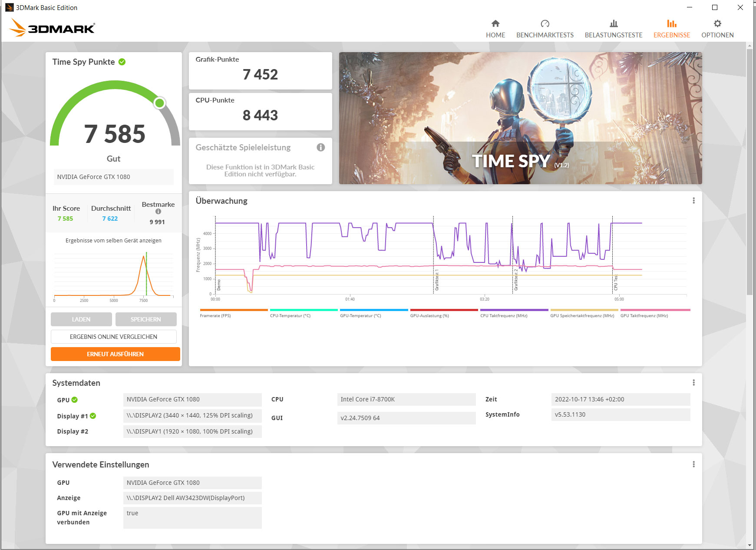
Task: Click the Durchschnitt value 7 622
Action: [110, 219]
